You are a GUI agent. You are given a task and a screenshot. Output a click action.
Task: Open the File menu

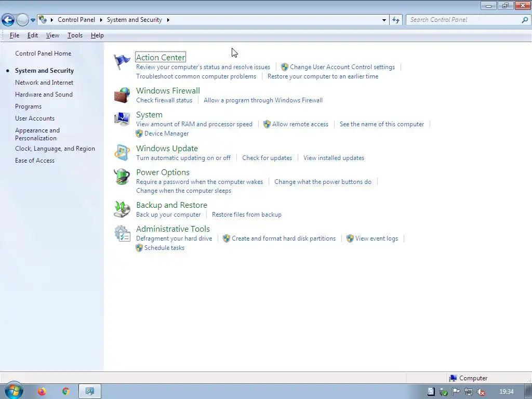tap(14, 35)
